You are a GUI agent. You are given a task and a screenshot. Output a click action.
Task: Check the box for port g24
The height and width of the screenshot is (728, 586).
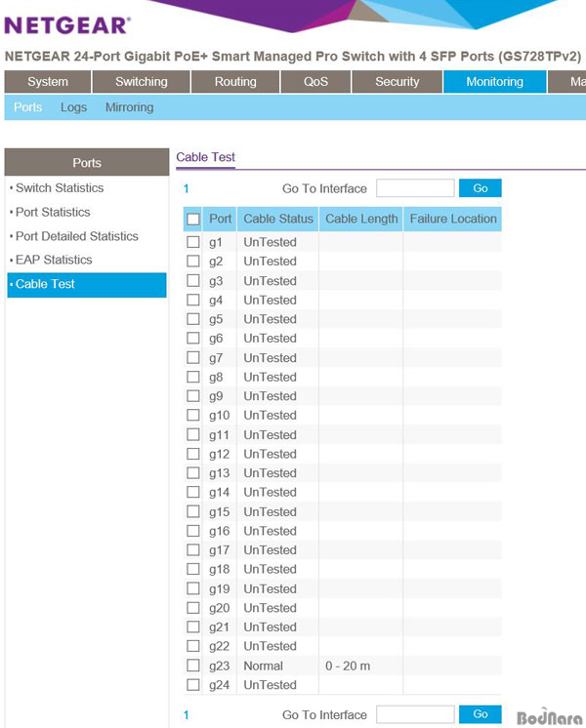[x=192, y=684]
